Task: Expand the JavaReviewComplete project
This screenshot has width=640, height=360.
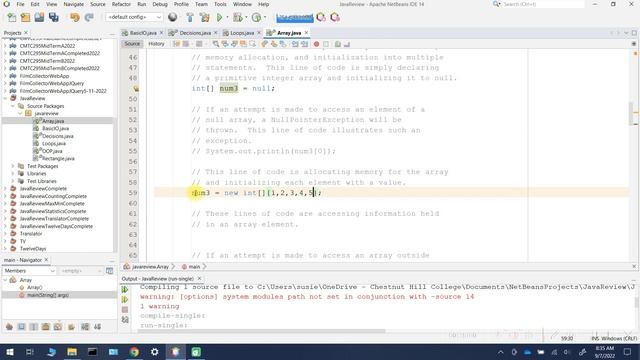Action: tap(5, 189)
